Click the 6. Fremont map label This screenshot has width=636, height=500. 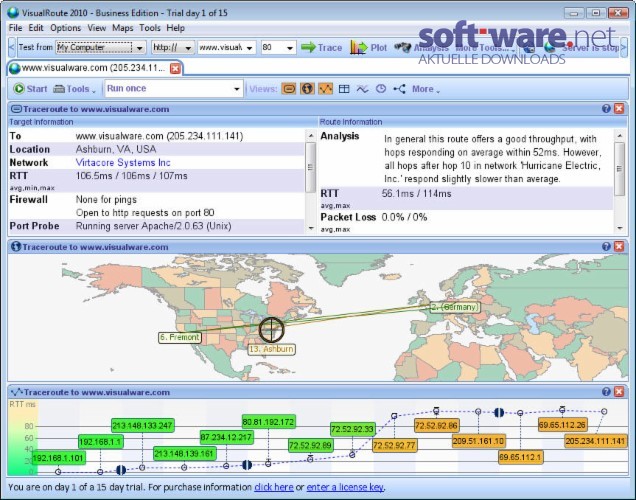pos(180,337)
